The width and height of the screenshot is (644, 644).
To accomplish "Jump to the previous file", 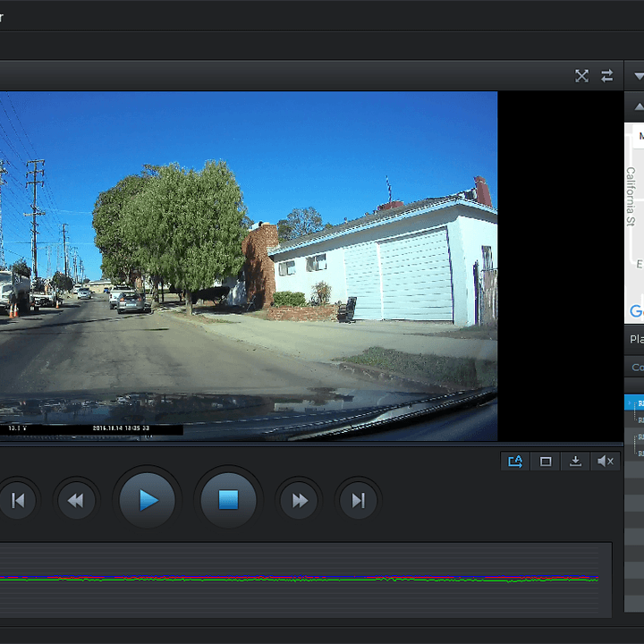I will click(17, 500).
